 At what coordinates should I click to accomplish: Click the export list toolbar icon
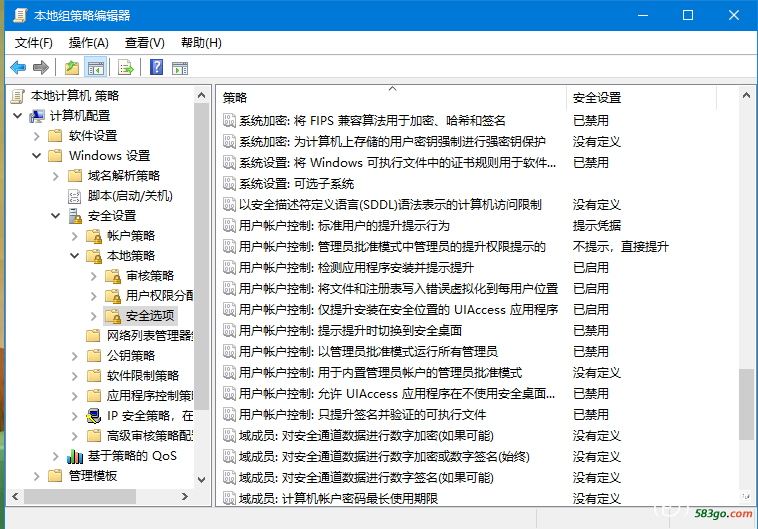[126, 68]
